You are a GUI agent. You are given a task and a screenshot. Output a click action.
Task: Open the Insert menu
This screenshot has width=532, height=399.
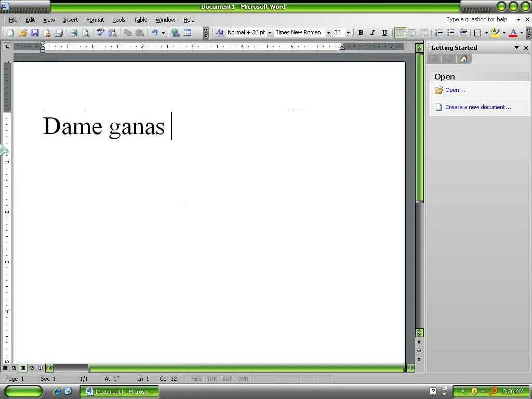tap(70, 20)
